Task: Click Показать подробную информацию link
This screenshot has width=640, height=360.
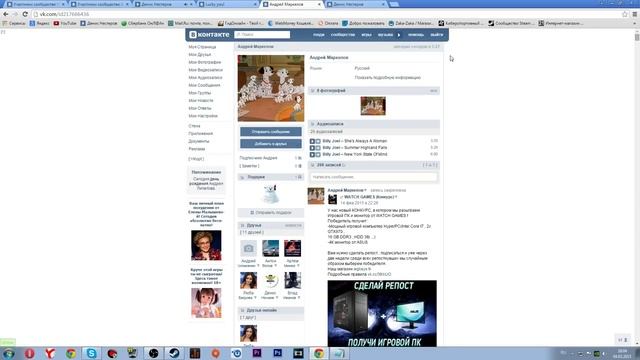Action: [387, 78]
